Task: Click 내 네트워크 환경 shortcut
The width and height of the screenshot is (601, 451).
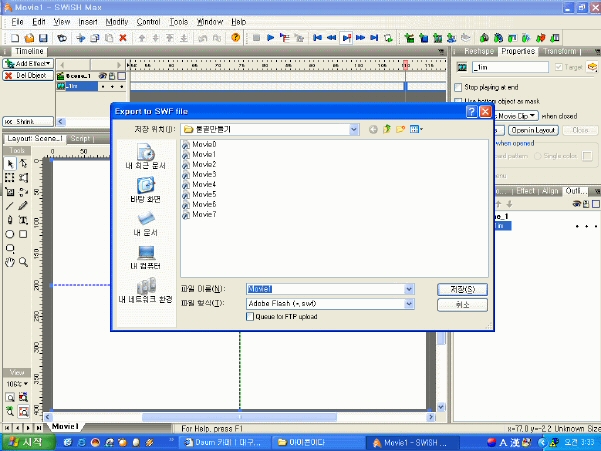Action: tap(146, 291)
